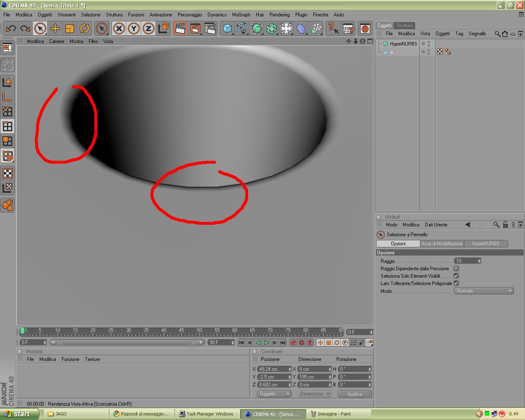
Task: Click the Raggio value stepper arrows
Action: pos(479,261)
